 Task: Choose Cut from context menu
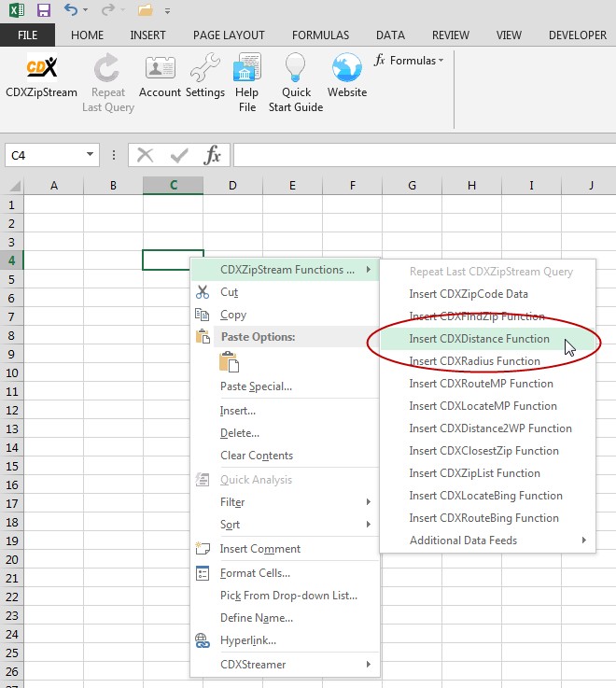click(285, 292)
